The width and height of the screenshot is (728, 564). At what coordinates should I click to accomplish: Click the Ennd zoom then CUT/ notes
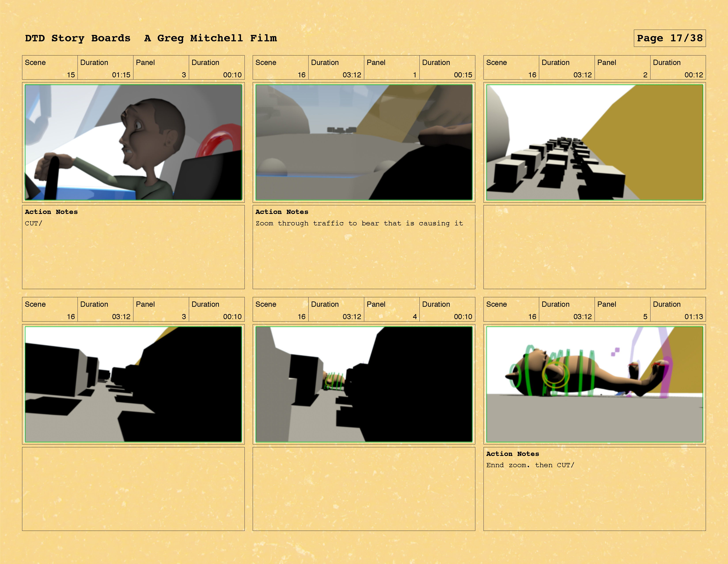coord(530,465)
